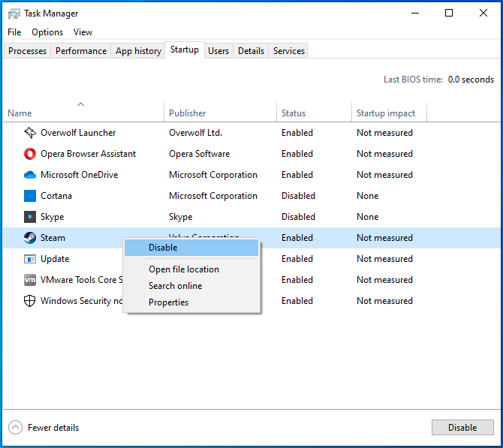Click Steam's Enabled status cell
Viewport: 503px width, 448px height.
(297, 238)
